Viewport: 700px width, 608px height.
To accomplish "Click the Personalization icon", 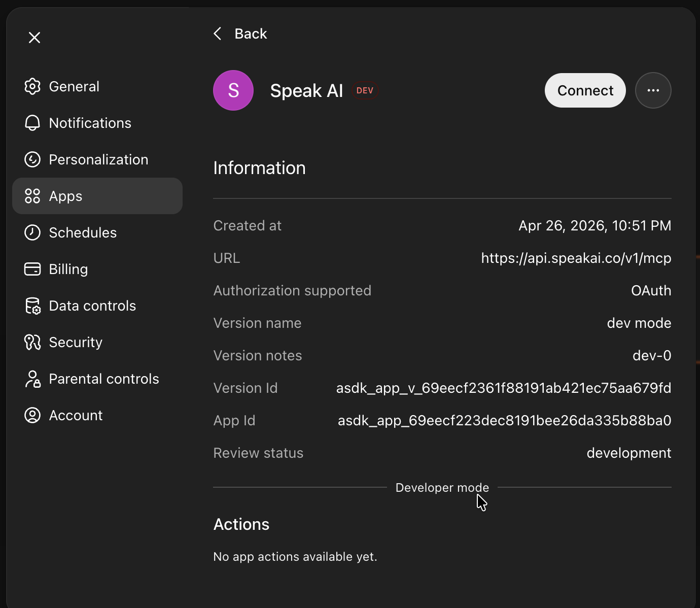I will coord(32,159).
